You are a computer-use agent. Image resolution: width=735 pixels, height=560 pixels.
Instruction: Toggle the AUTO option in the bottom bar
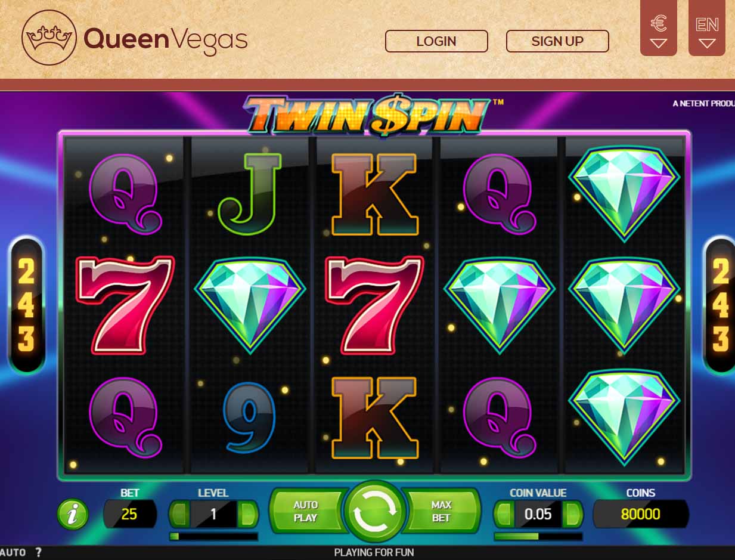13,553
